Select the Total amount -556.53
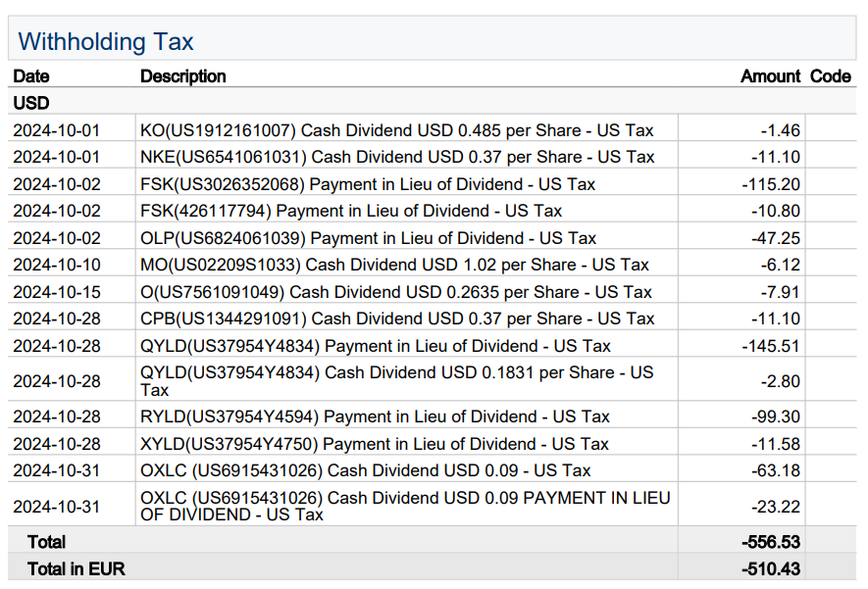The height and width of the screenshot is (589, 868). 771,542
